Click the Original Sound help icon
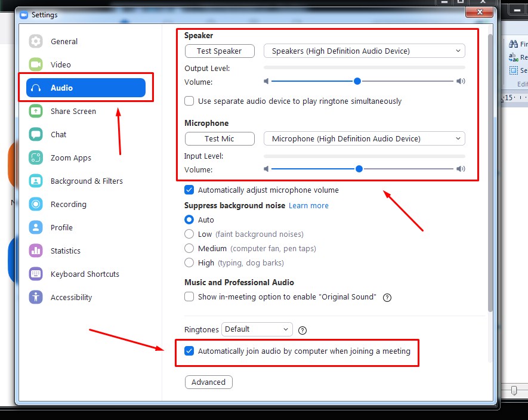 click(387, 298)
